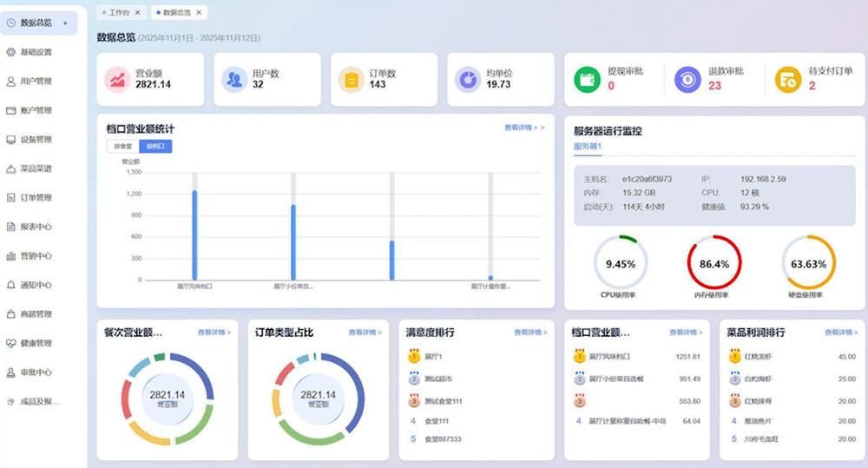Click the bronze medal beside 测试食堂111
Viewport: 868px width, 468px height.
coord(413,400)
